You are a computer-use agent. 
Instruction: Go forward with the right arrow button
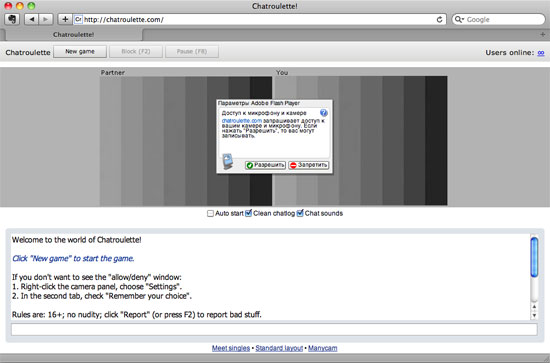[46, 19]
